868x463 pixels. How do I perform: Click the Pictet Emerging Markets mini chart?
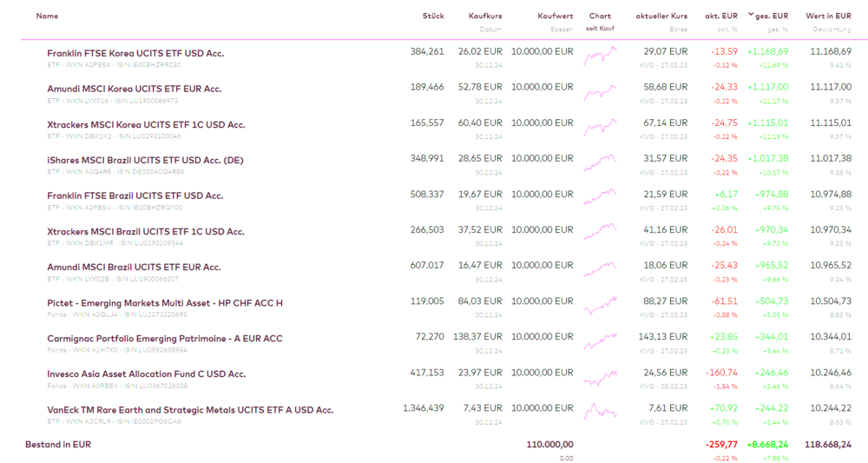pos(600,306)
